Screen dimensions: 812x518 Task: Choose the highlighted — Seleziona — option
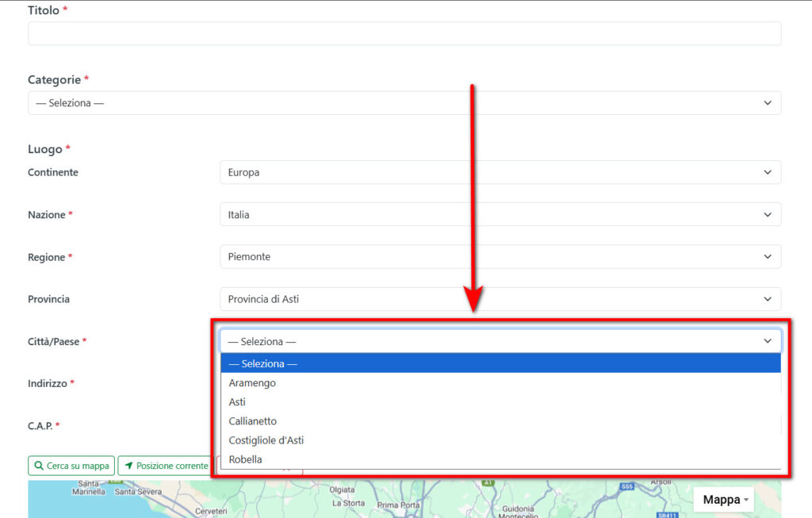(262, 364)
